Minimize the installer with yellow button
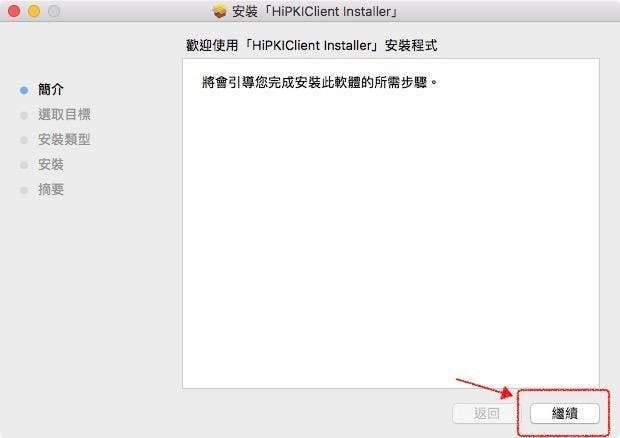The image size is (620, 438). [34, 11]
